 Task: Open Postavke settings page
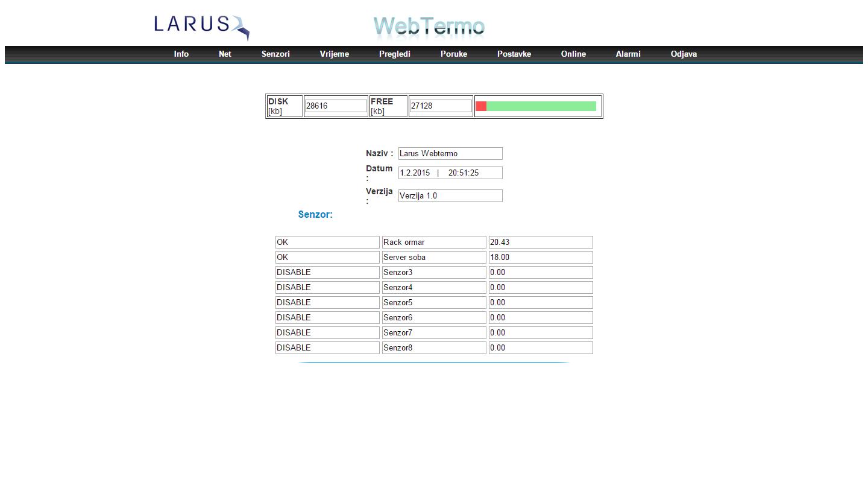point(514,54)
